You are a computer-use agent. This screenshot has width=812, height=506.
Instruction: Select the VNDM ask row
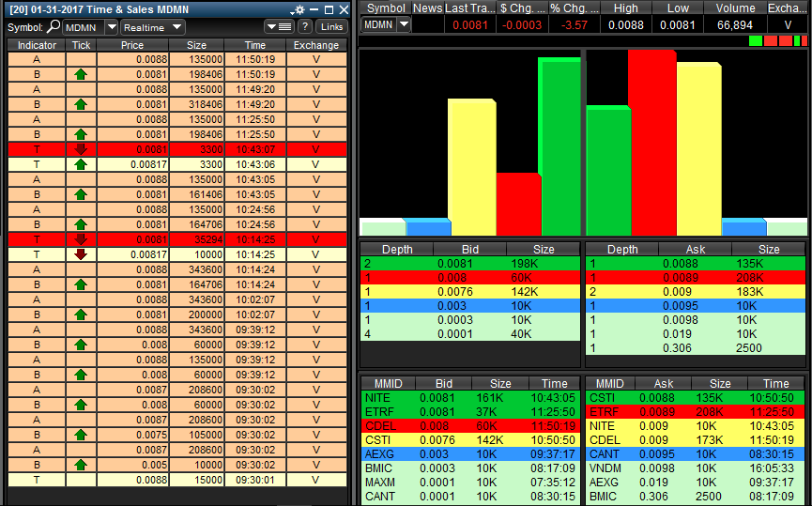[x=696, y=468]
